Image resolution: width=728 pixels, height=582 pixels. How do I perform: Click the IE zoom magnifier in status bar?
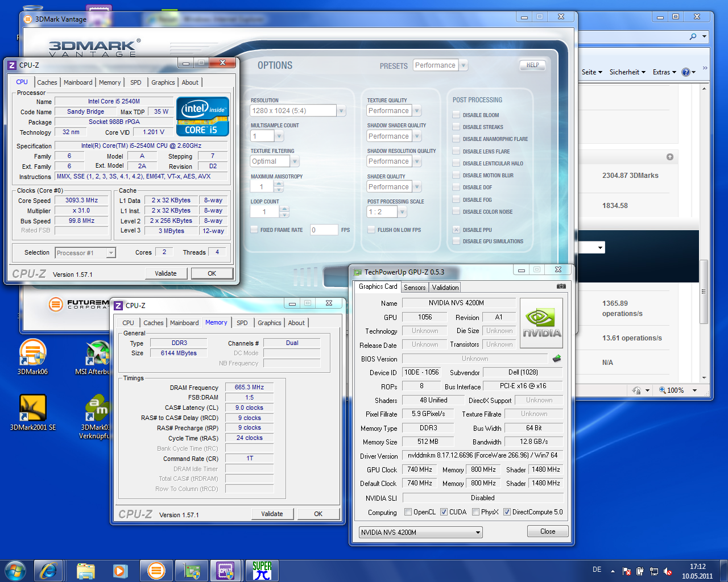(663, 390)
